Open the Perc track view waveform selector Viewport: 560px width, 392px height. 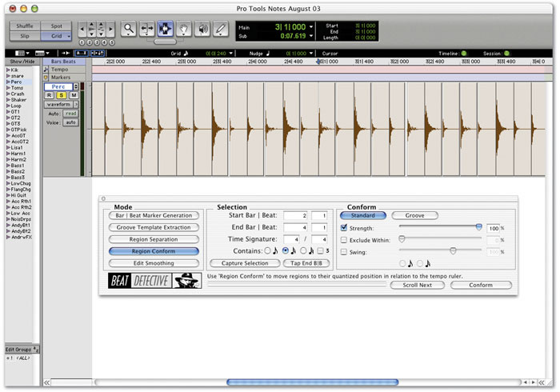coord(61,104)
